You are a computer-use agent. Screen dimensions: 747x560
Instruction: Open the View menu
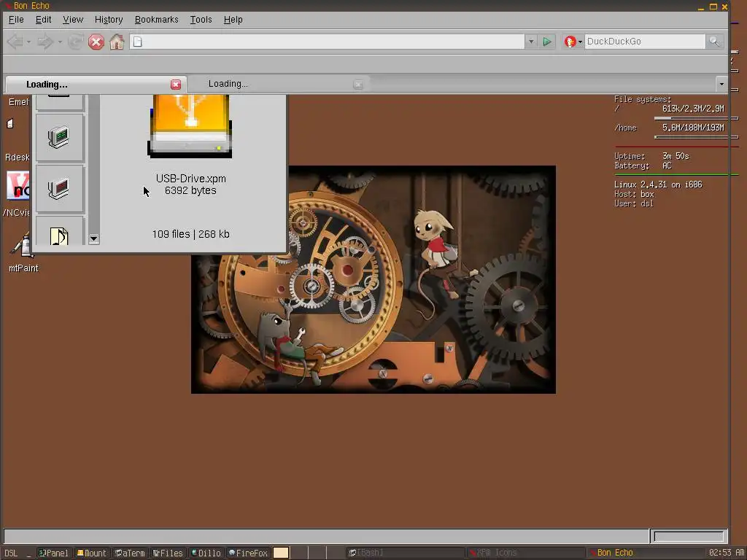pyautogui.click(x=73, y=20)
